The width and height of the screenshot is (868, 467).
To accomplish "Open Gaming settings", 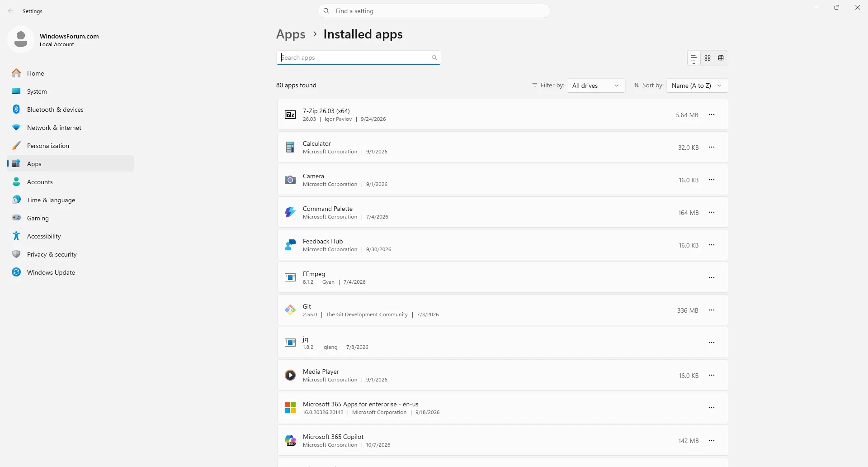I will coord(71,218).
